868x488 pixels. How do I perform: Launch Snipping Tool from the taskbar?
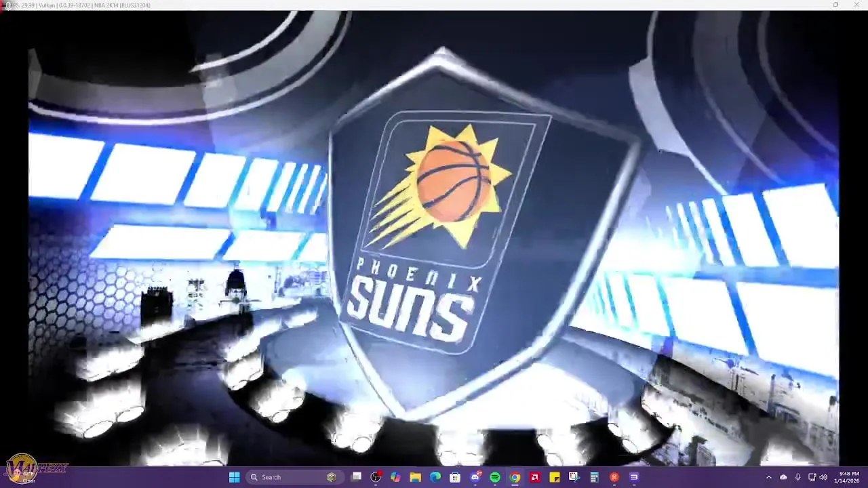[x=574, y=477]
